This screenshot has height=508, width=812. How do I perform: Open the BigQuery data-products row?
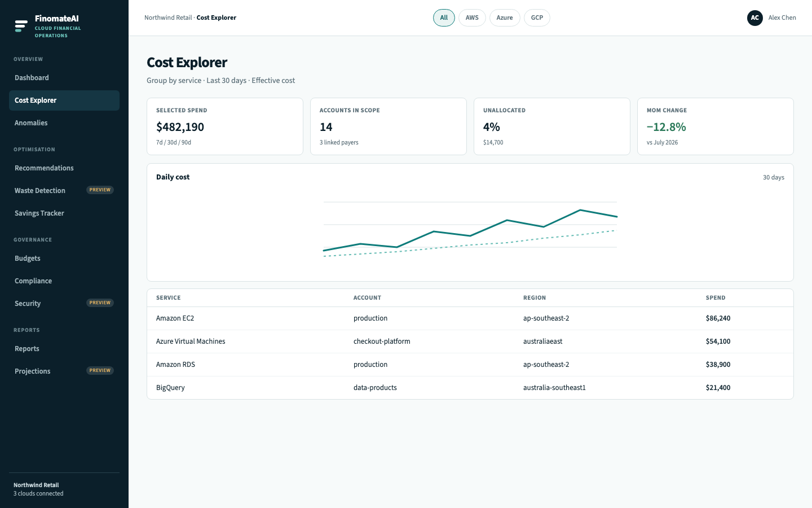pos(470,388)
